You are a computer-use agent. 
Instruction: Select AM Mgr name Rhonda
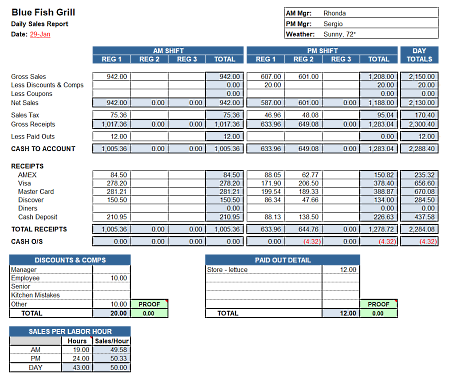pos(335,13)
